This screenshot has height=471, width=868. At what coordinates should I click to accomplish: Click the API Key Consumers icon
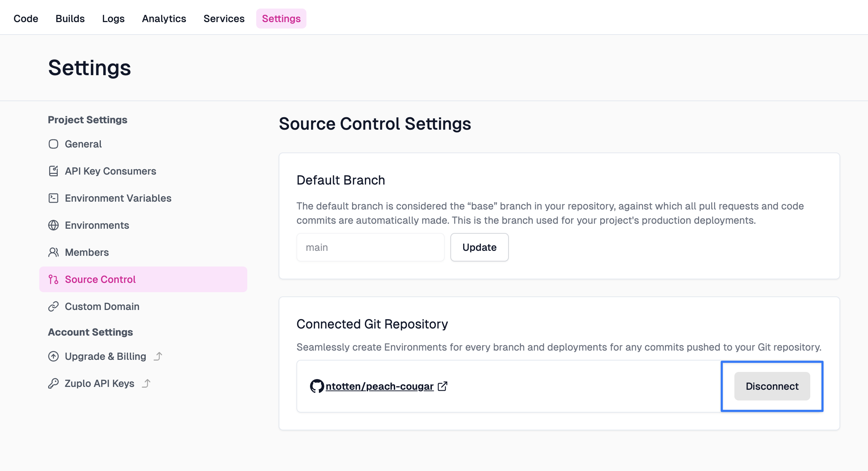click(x=53, y=171)
